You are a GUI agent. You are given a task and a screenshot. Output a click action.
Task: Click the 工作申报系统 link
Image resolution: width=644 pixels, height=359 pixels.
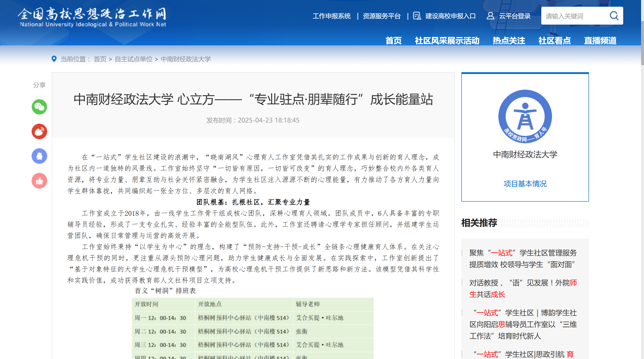(331, 16)
